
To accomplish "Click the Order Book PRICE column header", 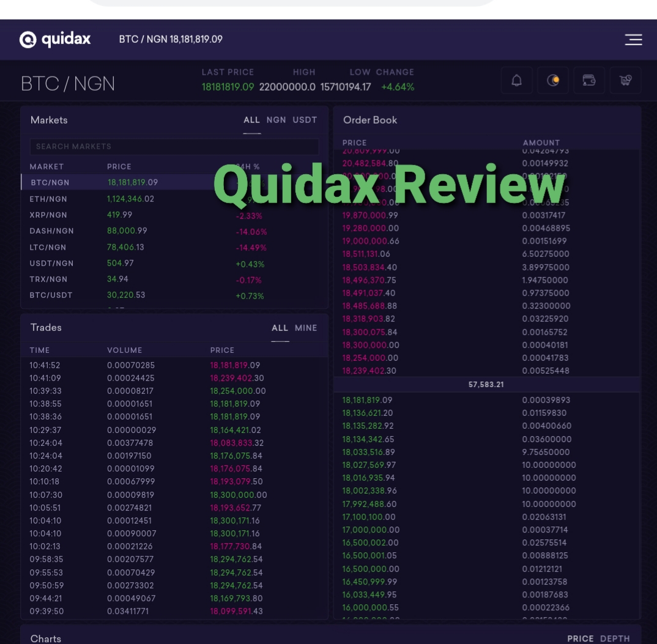I will (354, 143).
